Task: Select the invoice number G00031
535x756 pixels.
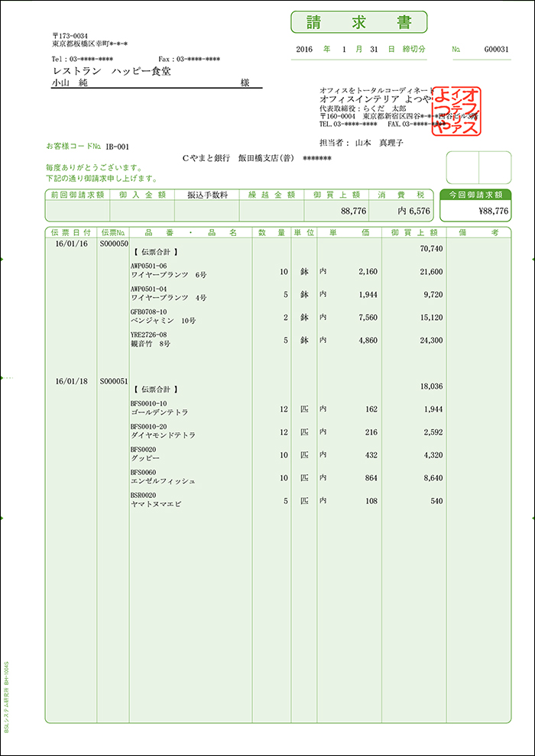Action: pos(497,50)
